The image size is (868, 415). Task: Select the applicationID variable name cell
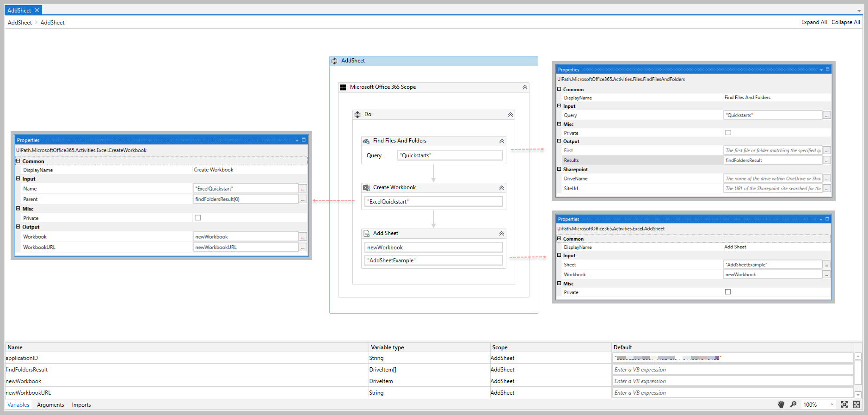pyautogui.click(x=186, y=358)
